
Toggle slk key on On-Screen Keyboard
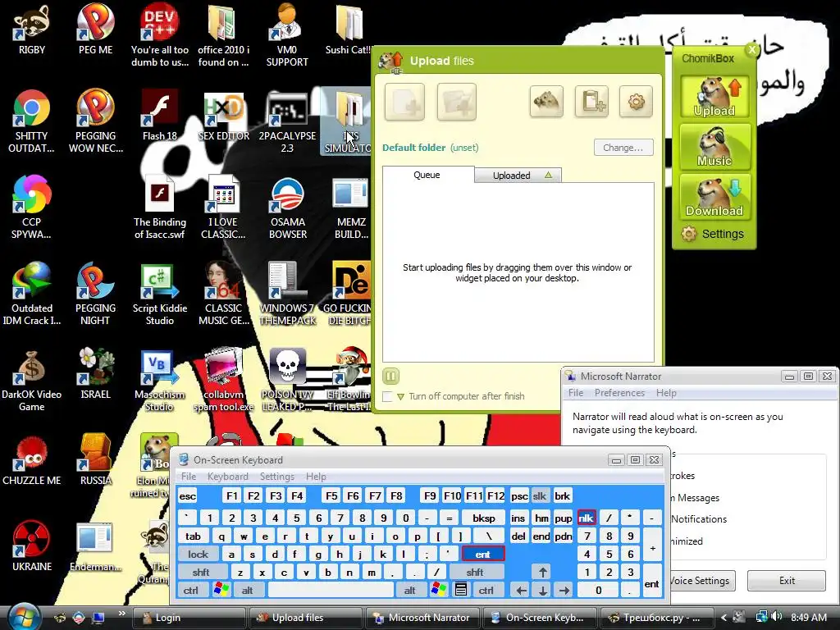point(540,496)
